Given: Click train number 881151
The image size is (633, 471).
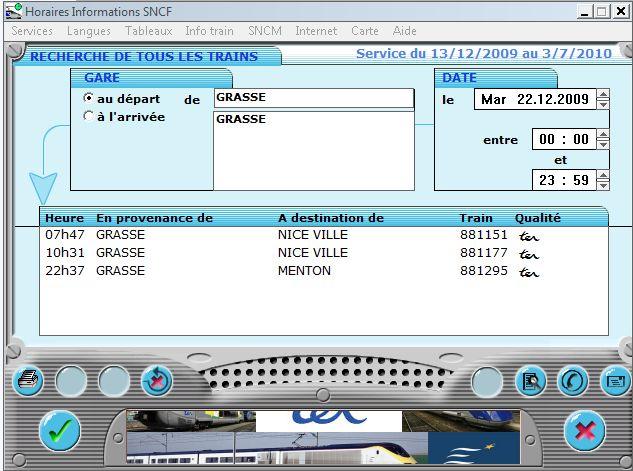Looking at the screenshot, I should (484, 234).
